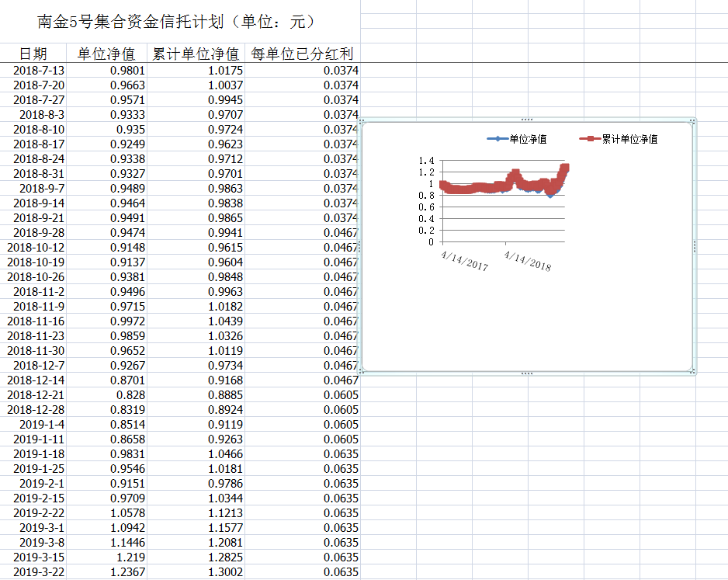Click the 4/14/2018 axis label on chart
Screen dimensions: 728x580
(x=528, y=261)
